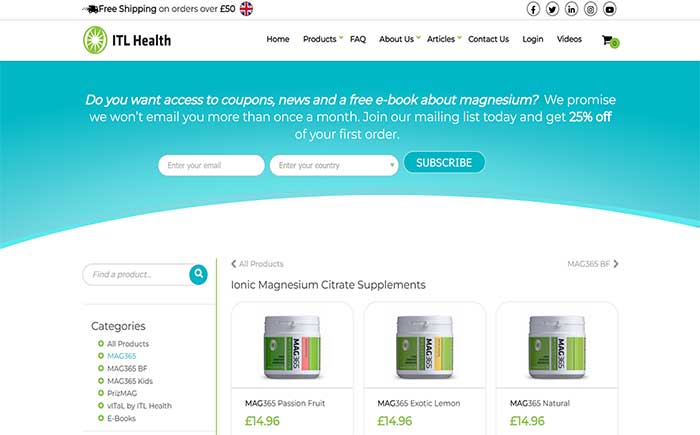Open the Videos menu item
Screen dimensions: 700x435
coord(569,39)
